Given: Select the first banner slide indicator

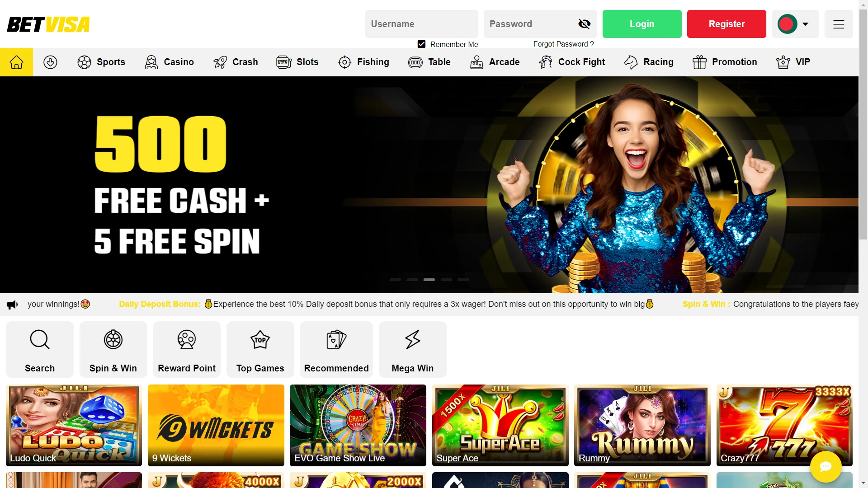Looking at the screenshot, I should (395, 280).
